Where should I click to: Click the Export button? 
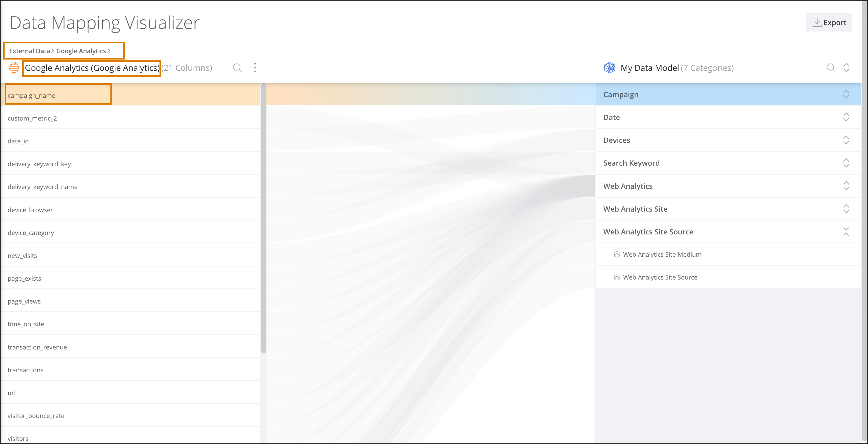tap(829, 23)
